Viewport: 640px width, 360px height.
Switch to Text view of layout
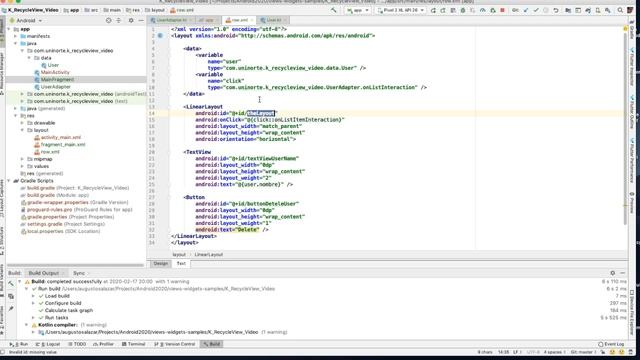click(x=181, y=264)
